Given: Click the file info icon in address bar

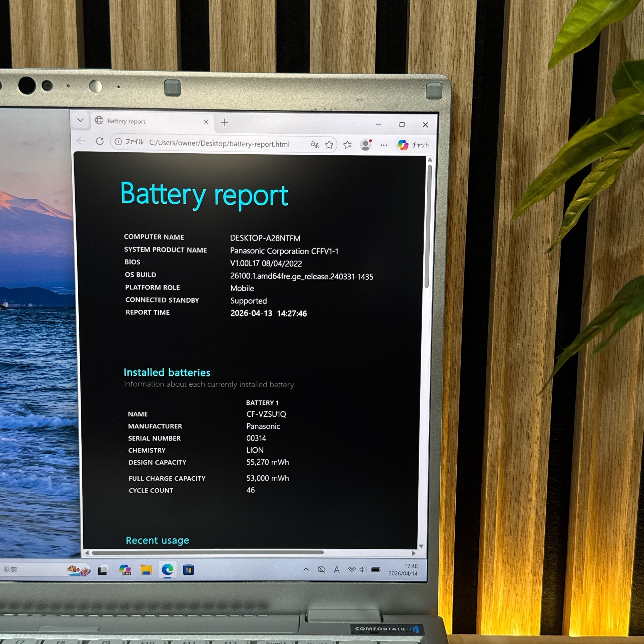Looking at the screenshot, I should point(118,142).
